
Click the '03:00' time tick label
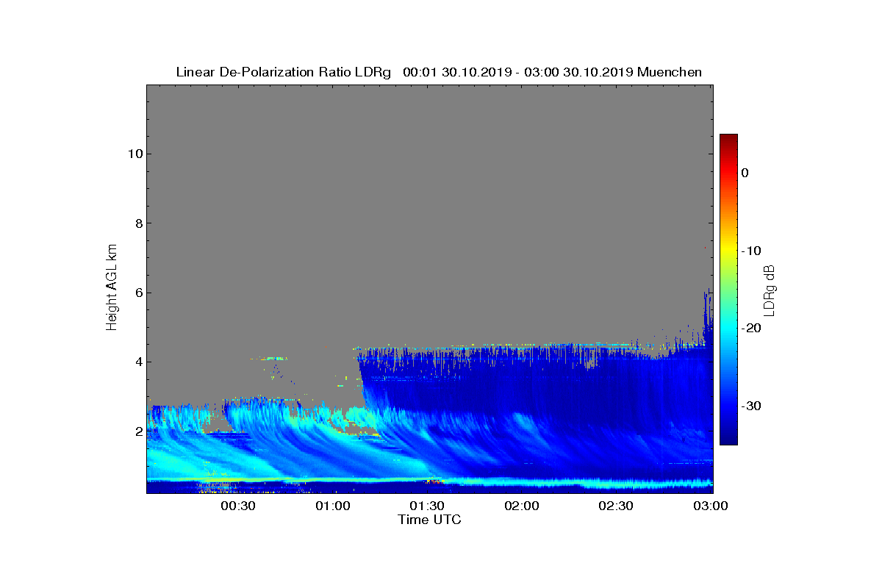click(711, 506)
